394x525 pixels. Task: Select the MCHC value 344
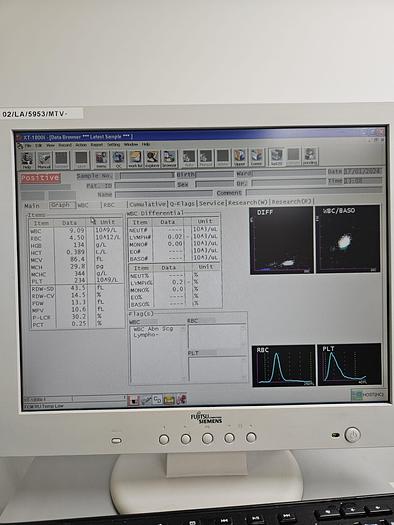[x=79, y=274]
